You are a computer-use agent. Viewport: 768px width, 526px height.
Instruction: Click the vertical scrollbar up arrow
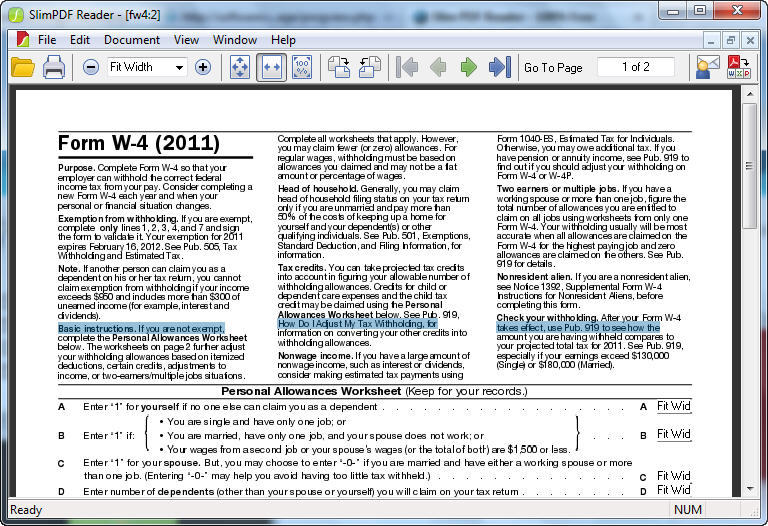(750, 94)
